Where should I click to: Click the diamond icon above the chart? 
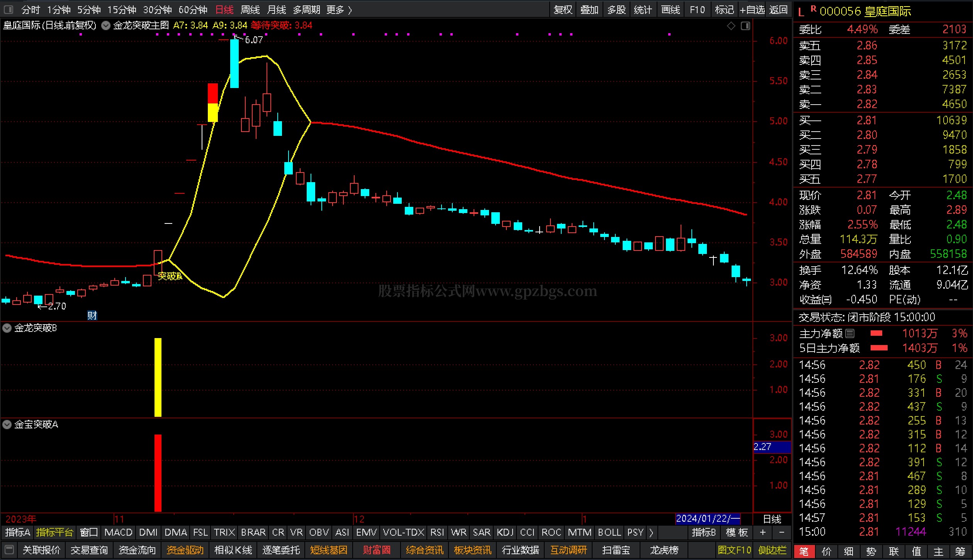(731, 26)
